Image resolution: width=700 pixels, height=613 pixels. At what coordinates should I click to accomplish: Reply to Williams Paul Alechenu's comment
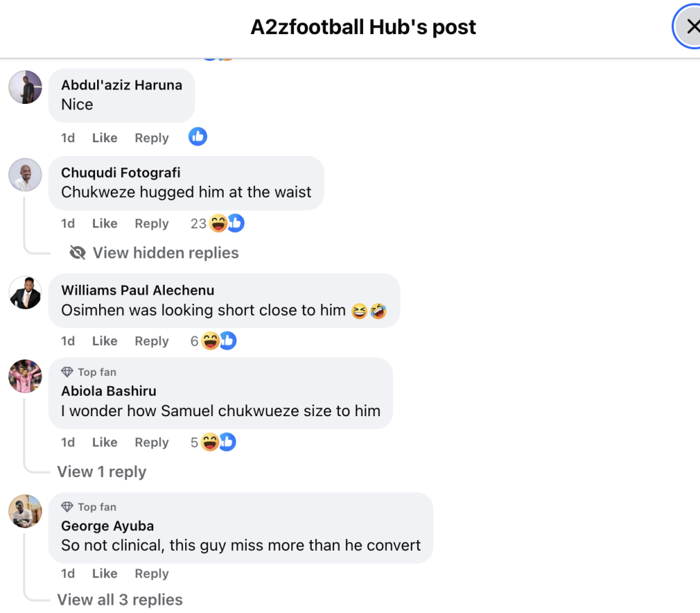tap(151, 341)
